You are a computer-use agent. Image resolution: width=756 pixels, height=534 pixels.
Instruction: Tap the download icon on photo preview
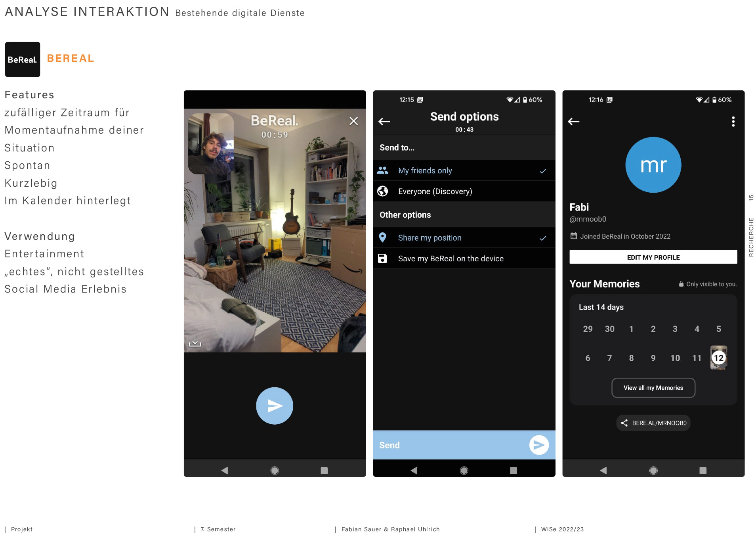195,341
